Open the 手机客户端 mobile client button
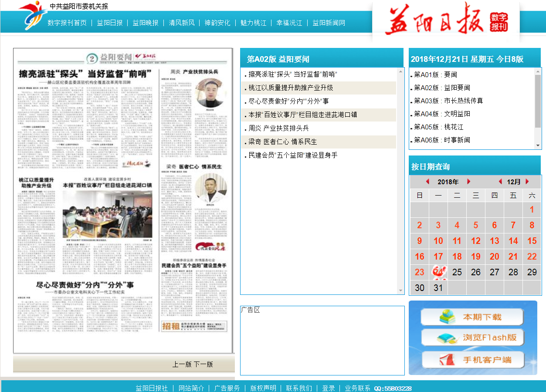546x392 pixels. [472, 360]
